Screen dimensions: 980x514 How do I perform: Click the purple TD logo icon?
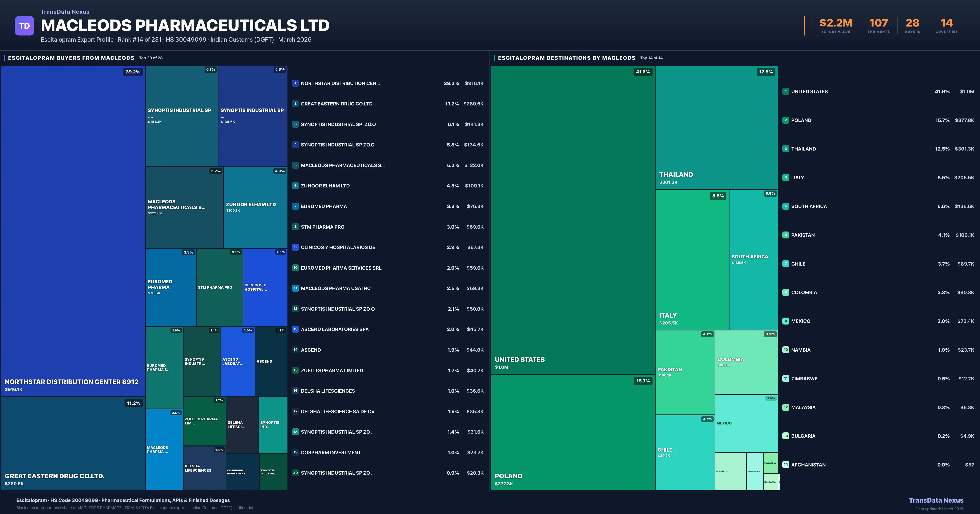click(24, 26)
